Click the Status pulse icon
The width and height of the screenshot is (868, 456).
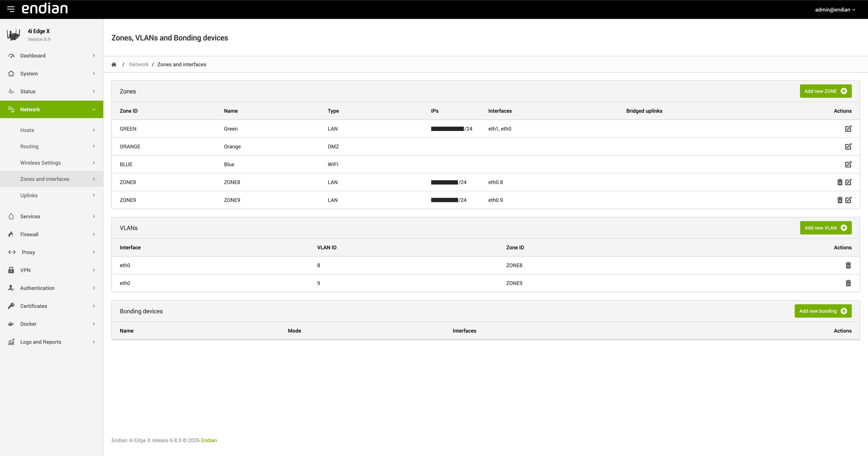pyautogui.click(x=11, y=91)
